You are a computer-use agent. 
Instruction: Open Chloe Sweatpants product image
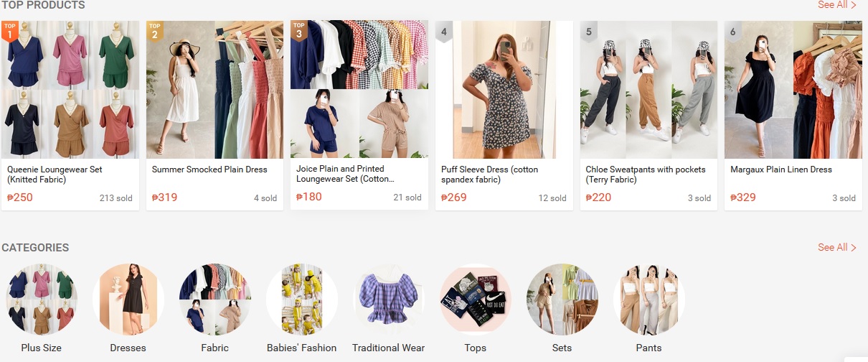point(648,89)
